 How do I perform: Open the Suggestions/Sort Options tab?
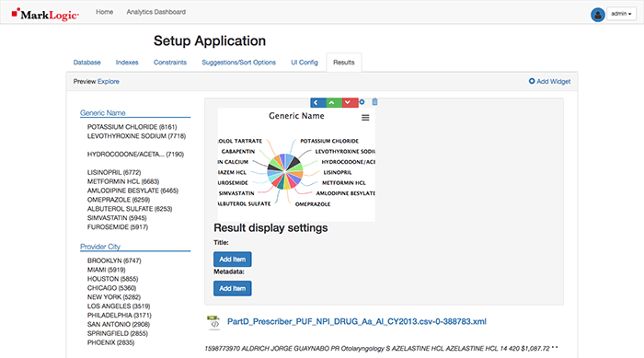[x=238, y=63]
